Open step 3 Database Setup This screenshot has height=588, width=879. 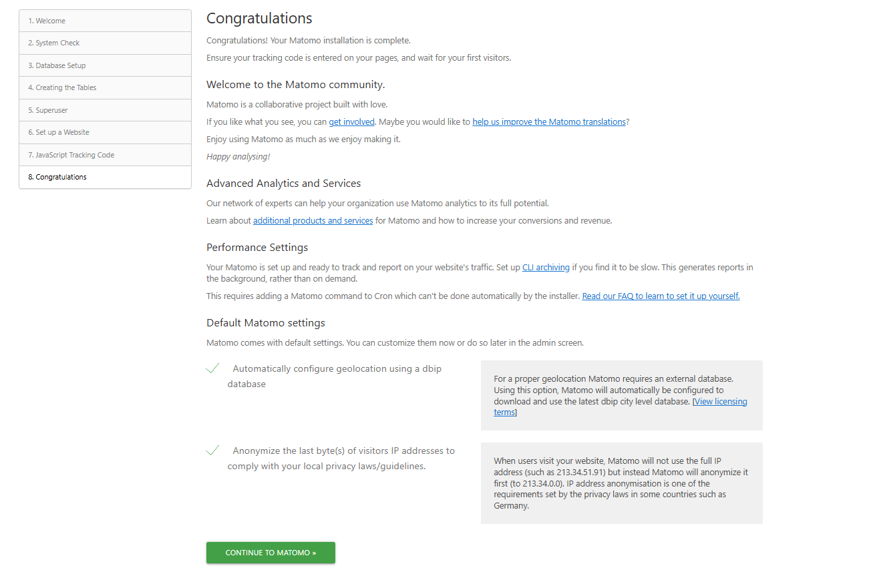(x=105, y=65)
